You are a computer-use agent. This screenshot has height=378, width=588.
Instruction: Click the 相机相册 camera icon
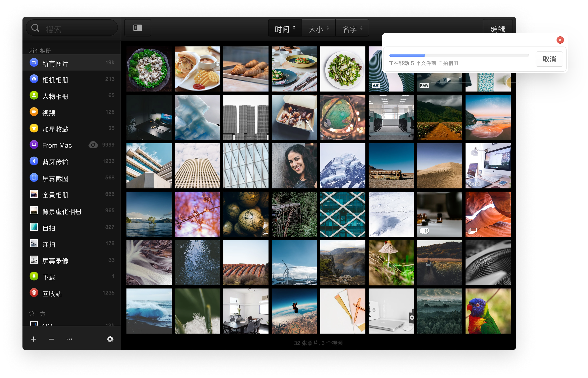tap(34, 79)
